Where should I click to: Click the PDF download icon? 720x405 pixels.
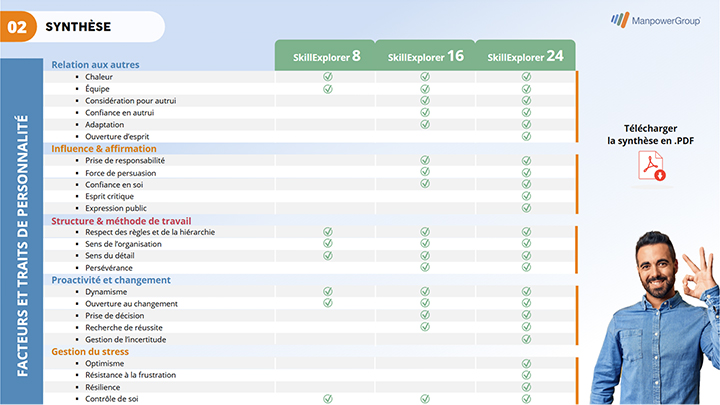pyautogui.click(x=651, y=166)
